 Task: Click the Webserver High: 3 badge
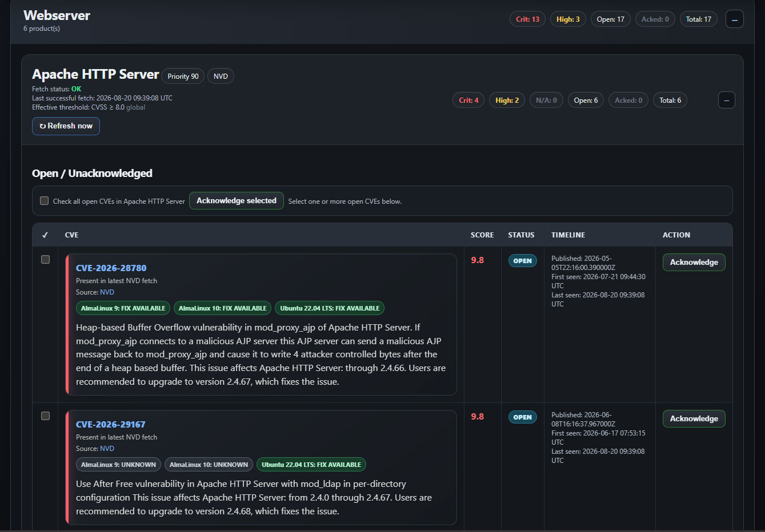(568, 19)
